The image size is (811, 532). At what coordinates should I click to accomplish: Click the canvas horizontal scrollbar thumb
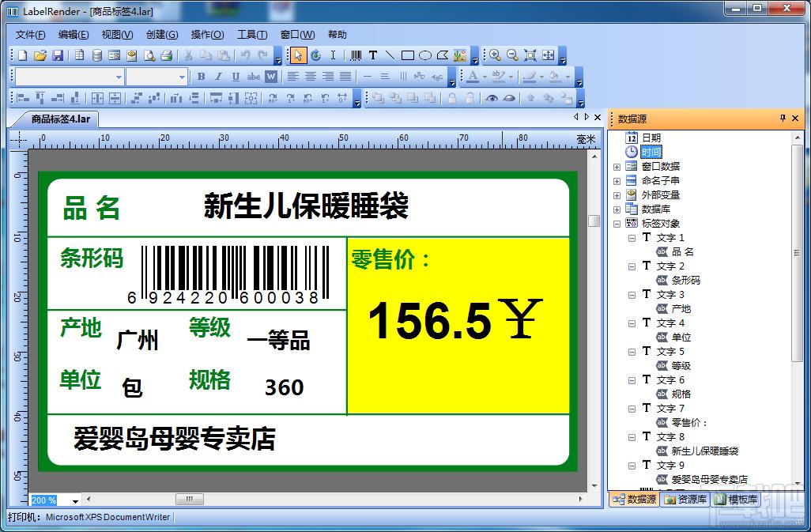coord(189,499)
